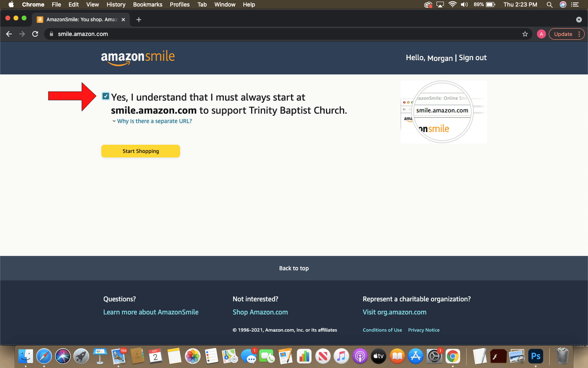This screenshot has height=368, width=588.
Task: Click the smile.amazon.com magnifier illustration
Action: [x=444, y=112]
